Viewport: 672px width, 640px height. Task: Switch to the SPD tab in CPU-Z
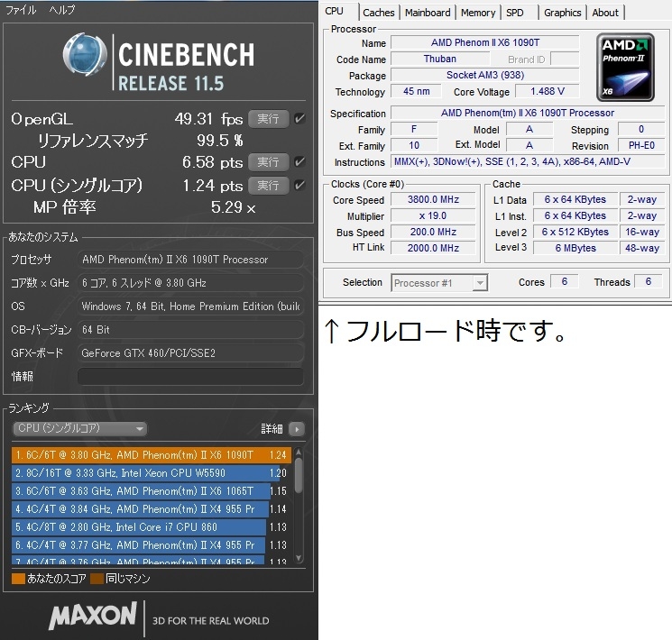coord(515,13)
